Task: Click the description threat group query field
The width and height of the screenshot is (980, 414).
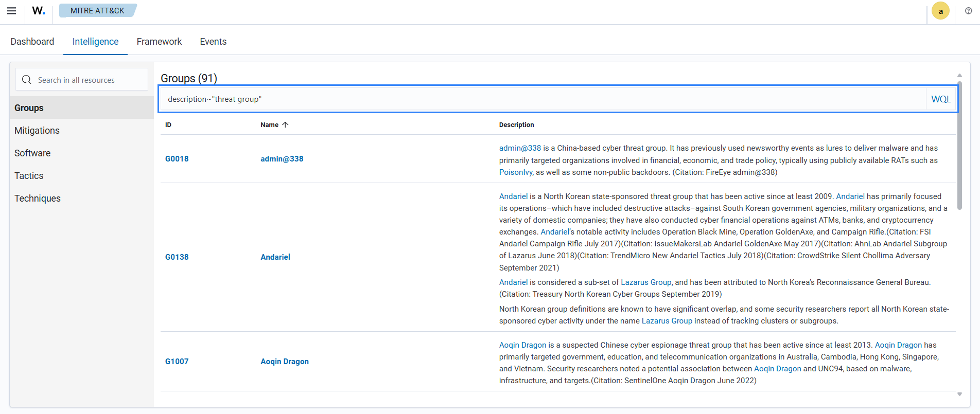Action: click(x=540, y=99)
